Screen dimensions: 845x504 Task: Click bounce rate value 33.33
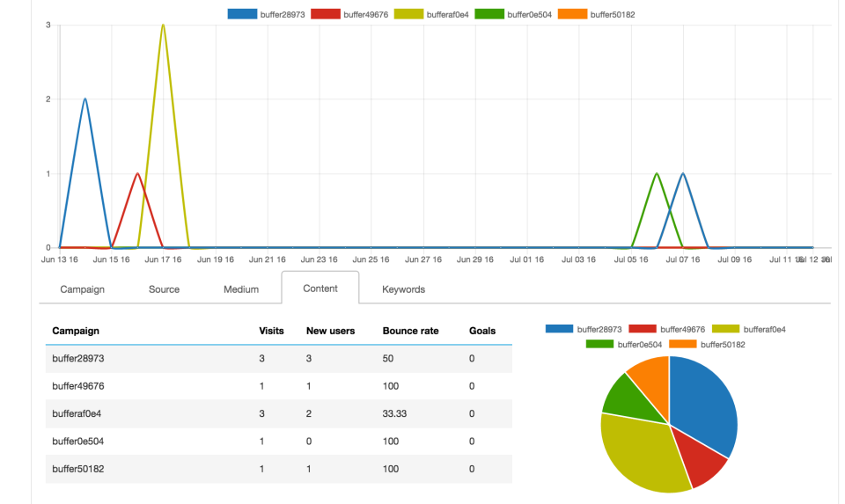coord(394,413)
